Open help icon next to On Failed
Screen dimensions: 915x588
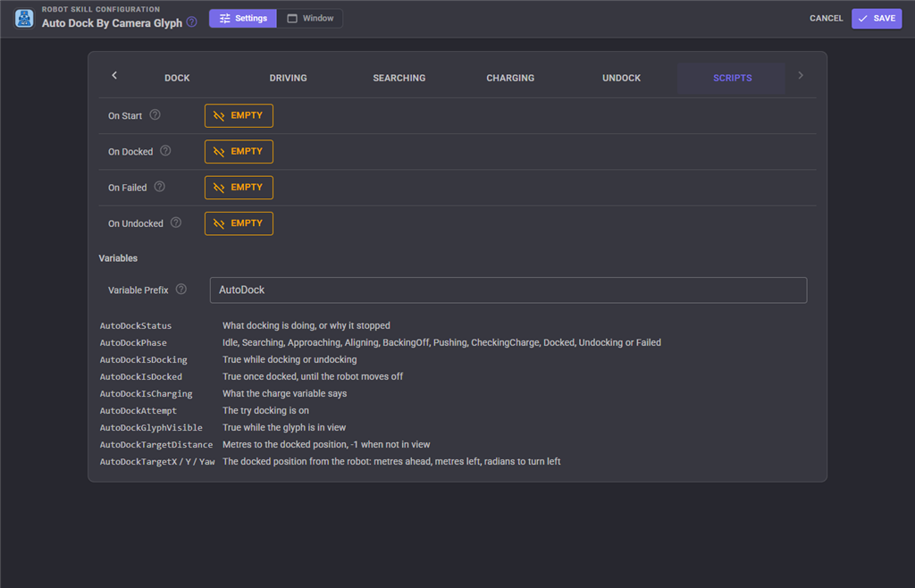(x=159, y=187)
